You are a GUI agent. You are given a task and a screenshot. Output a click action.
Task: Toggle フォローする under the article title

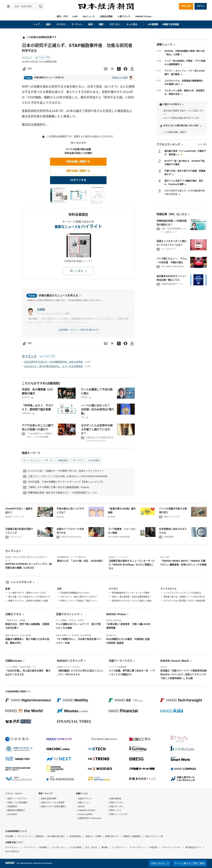pos(42,57)
